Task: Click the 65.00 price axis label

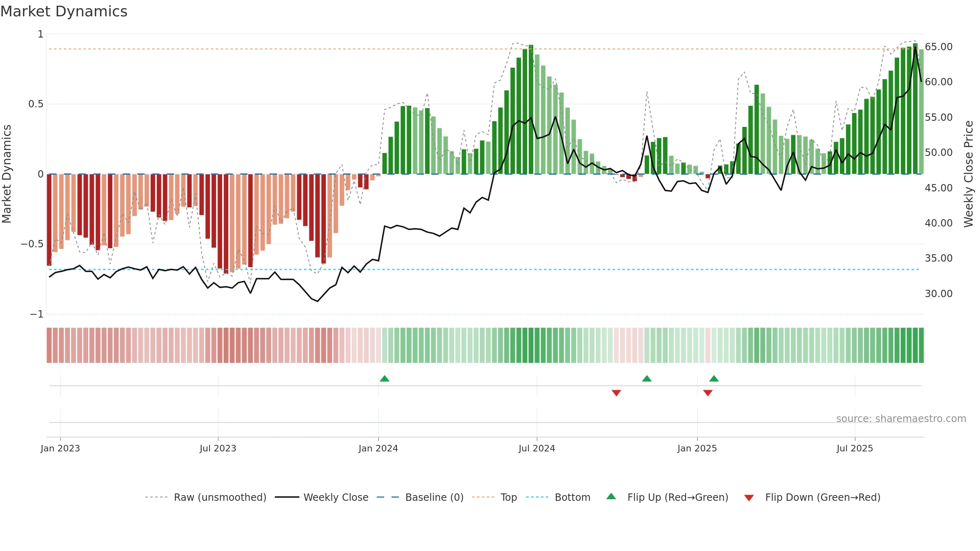Action: (939, 47)
